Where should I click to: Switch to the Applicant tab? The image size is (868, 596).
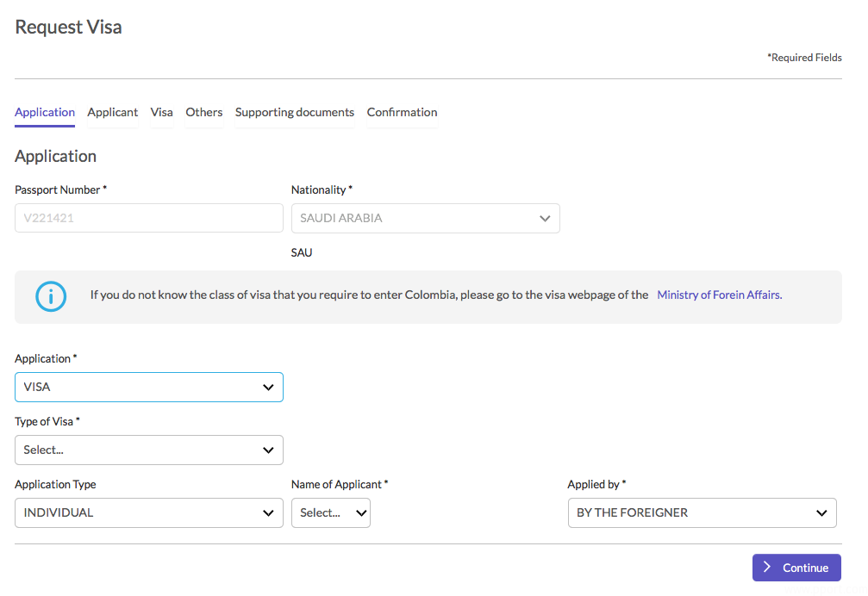point(113,113)
